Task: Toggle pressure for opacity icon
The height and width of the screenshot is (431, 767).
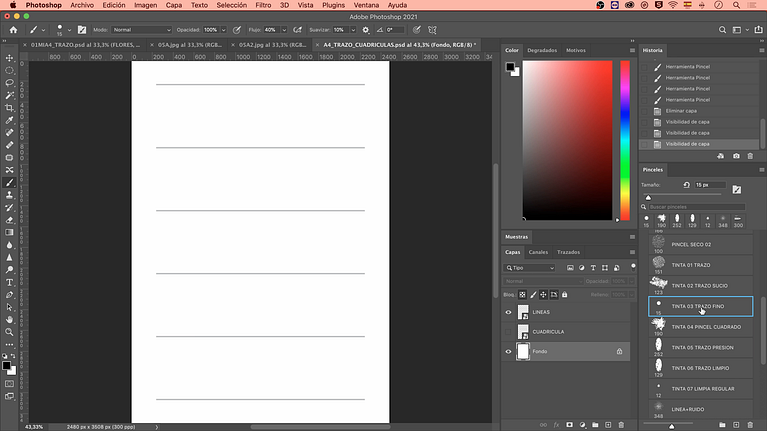Action: (x=237, y=30)
